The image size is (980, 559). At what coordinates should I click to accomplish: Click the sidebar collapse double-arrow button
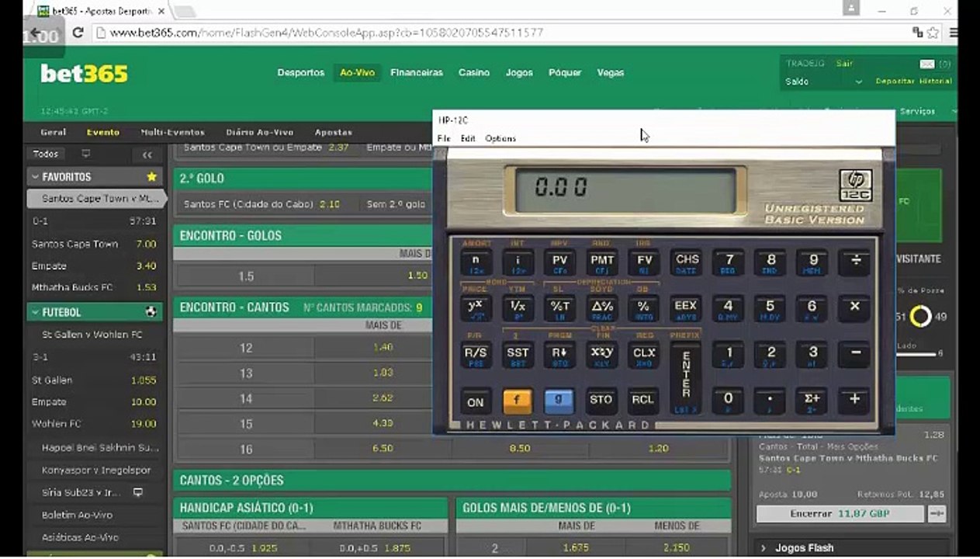pos(147,155)
